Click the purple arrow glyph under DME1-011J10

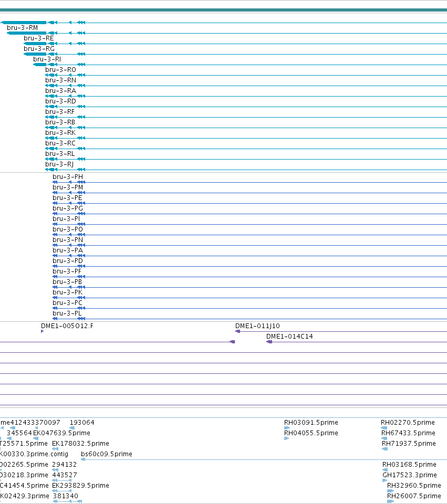[237, 331]
